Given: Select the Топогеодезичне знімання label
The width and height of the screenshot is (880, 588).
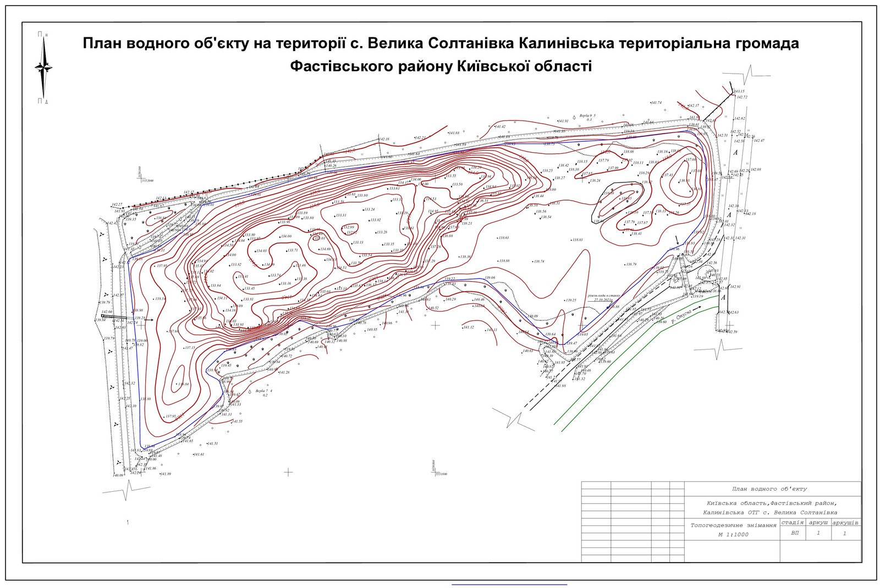Looking at the screenshot, I should click(733, 526).
